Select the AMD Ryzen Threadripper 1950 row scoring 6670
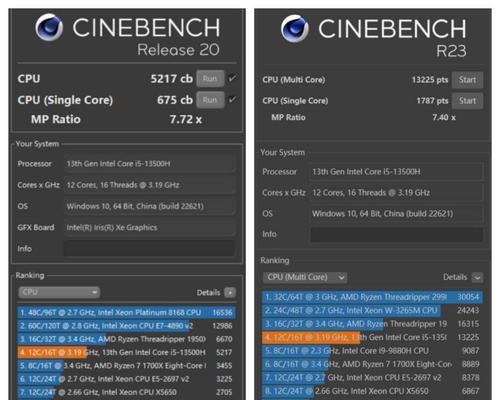Viewport: 500px width, 400px height. 127,339
